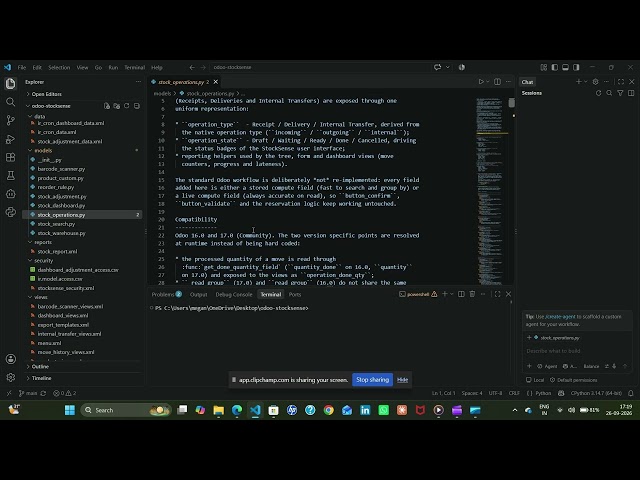Click main branch in status bar
Viewport: 640px width, 480px height.
pos(28,393)
